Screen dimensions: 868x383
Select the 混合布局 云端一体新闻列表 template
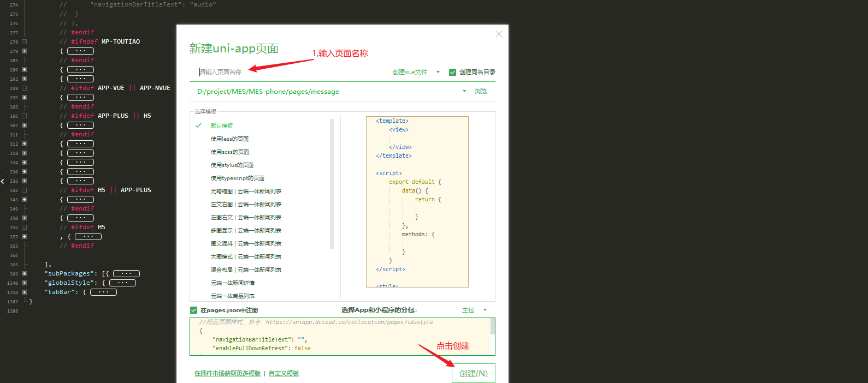(x=246, y=270)
